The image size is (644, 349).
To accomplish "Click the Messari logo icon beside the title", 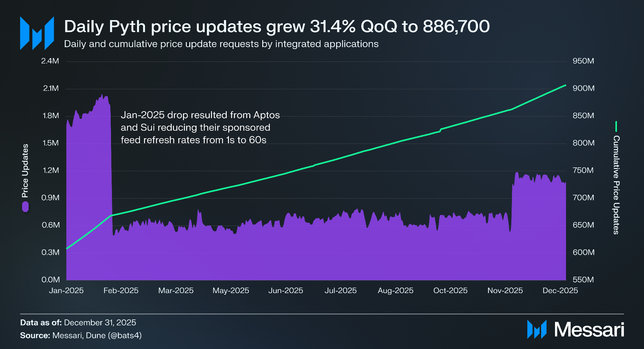I will tap(37, 33).
